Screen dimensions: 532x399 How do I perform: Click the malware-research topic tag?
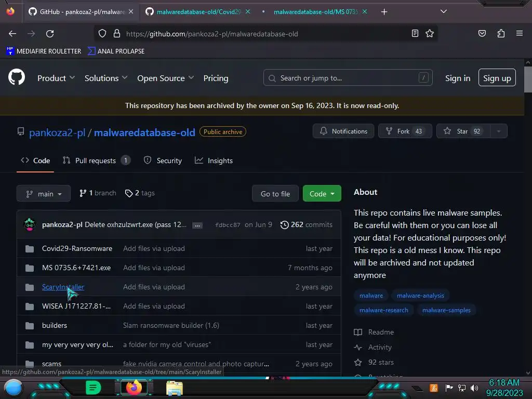click(384, 310)
